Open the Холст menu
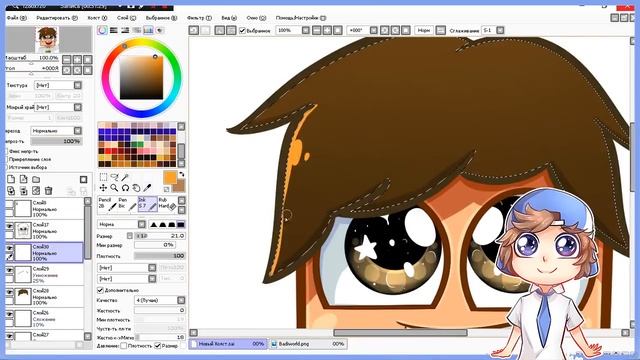Screen dimensions: 640x360 [97, 18]
